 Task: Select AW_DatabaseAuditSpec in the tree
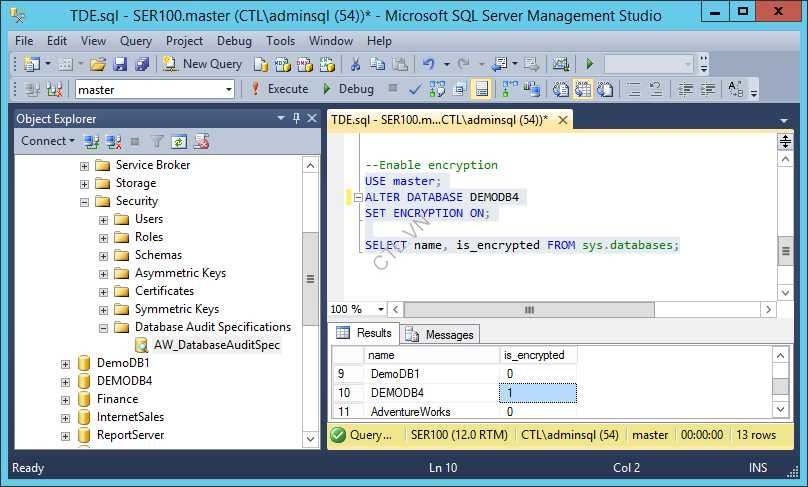216,345
